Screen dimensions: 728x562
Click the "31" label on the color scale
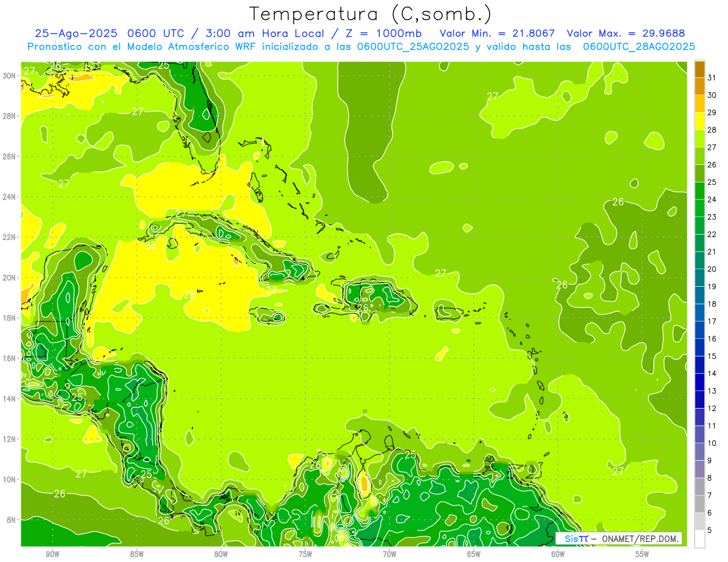pos(712,78)
